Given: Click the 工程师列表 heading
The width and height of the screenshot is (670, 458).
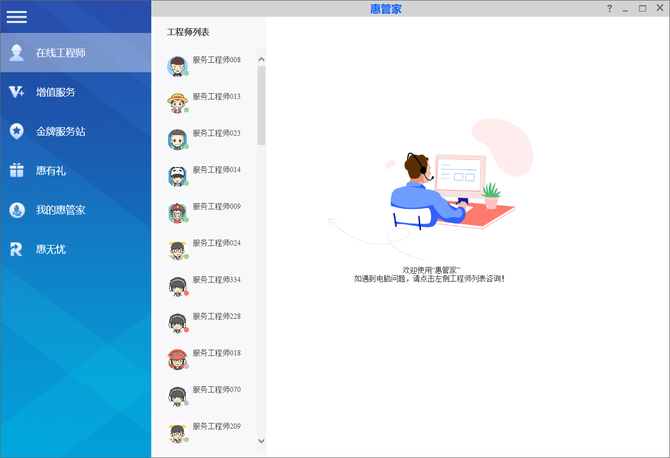Looking at the screenshot, I should click(188, 32).
